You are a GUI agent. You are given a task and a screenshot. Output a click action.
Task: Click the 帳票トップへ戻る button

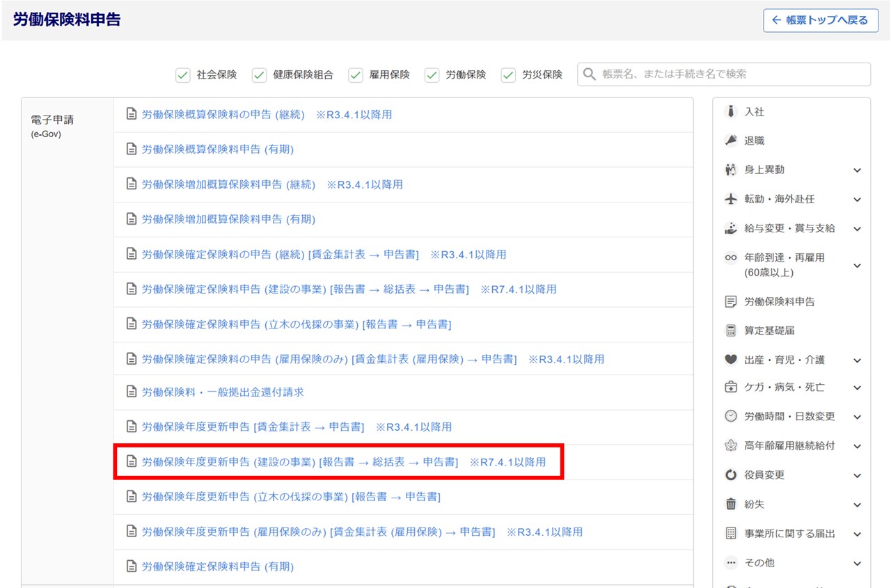tap(820, 20)
